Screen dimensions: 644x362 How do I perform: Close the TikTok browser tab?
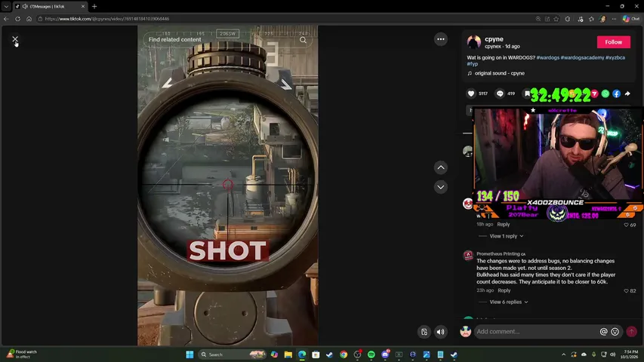[83, 7]
